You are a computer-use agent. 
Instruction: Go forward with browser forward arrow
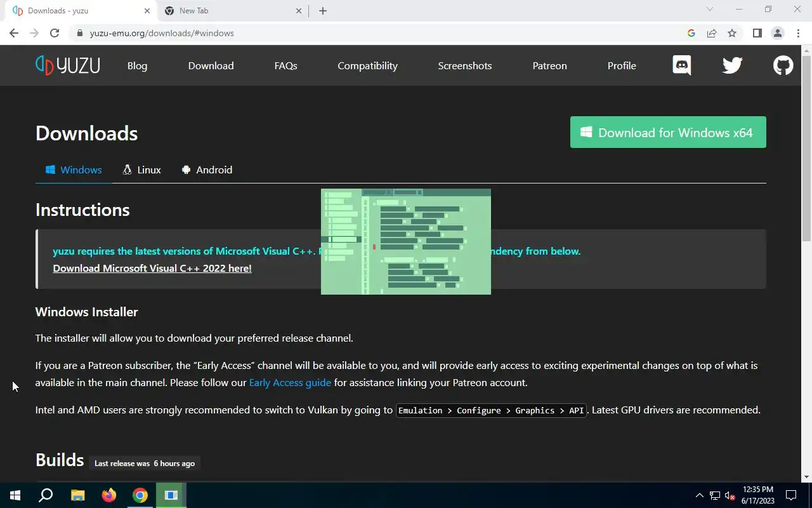tap(34, 33)
